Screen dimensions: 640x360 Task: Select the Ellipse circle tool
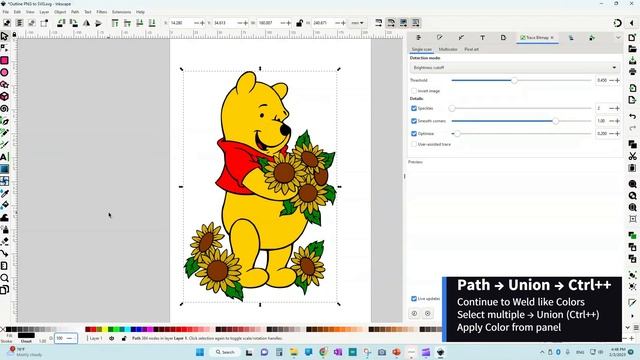click(x=4, y=72)
